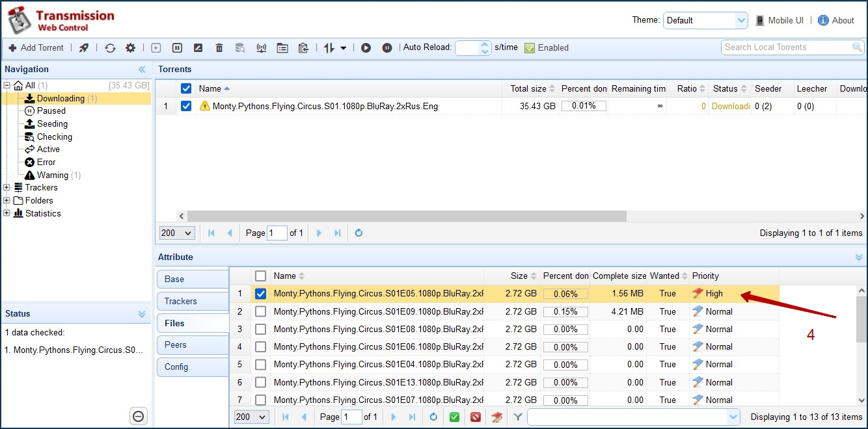868x429 pixels.
Task: Open settings via the gear icon
Action: tap(130, 47)
